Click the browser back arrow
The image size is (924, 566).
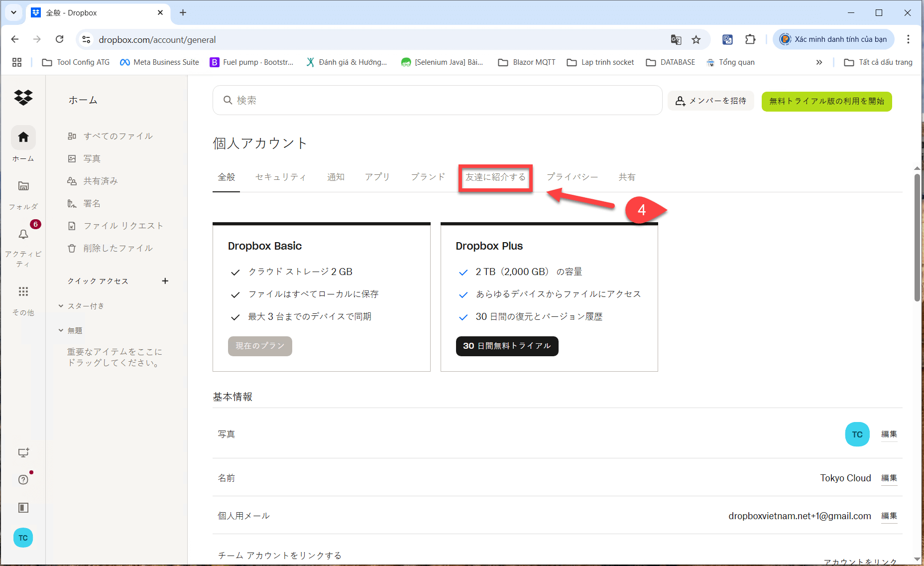(15, 39)
